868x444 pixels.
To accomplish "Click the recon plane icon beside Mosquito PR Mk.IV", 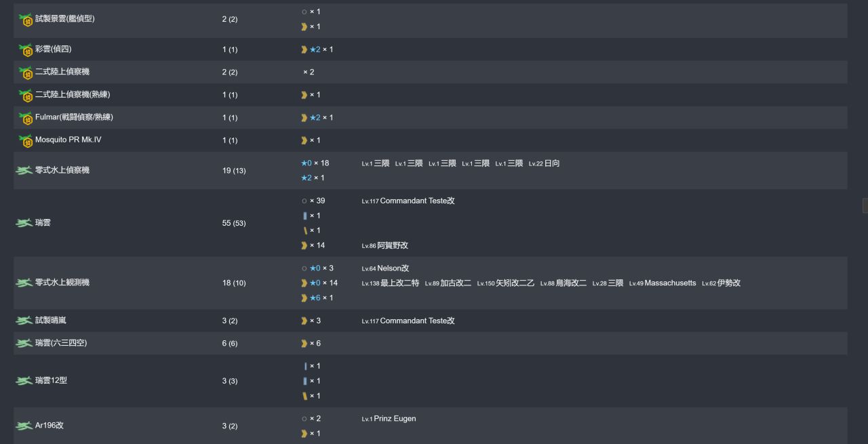I will 26,141.
